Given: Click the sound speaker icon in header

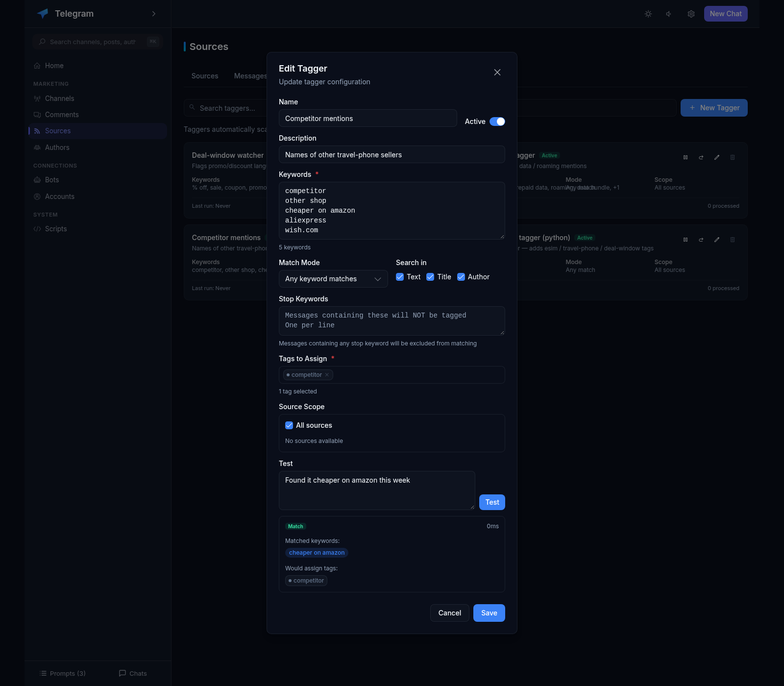Looking at the screenshot, I should [x=669, y=14].
